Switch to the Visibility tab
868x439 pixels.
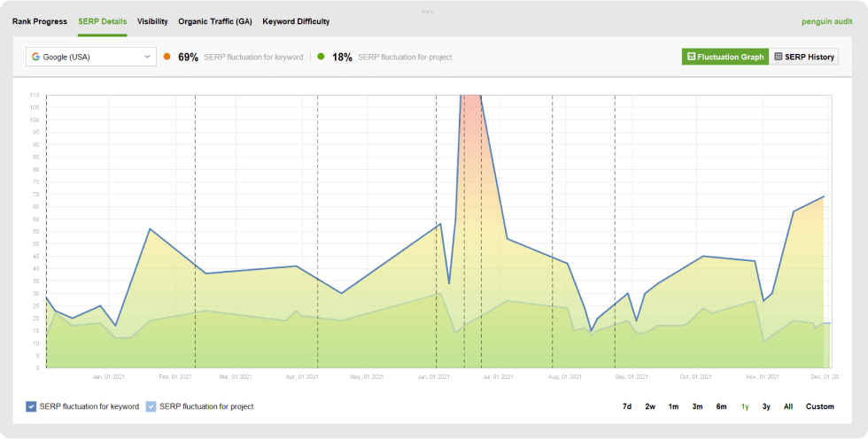coord(152,21)
